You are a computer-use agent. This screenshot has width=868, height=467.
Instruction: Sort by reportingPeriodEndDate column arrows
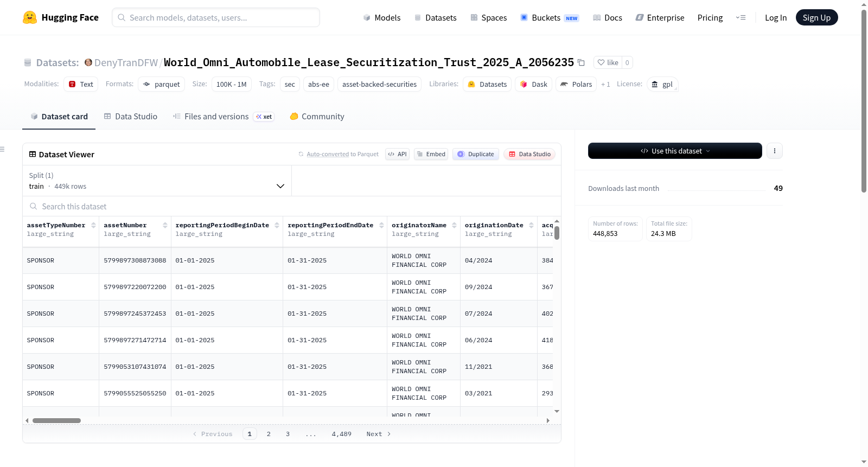click(x=381, y=225)
